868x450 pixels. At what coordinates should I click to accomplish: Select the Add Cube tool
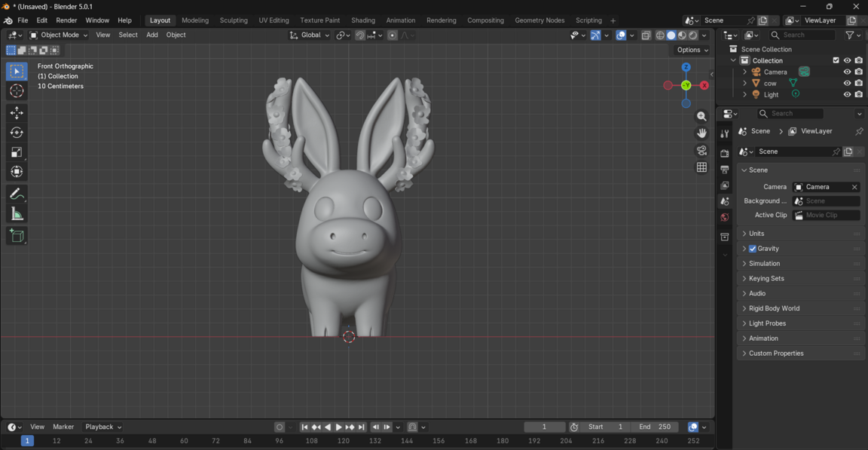click(x=17, y=236)
